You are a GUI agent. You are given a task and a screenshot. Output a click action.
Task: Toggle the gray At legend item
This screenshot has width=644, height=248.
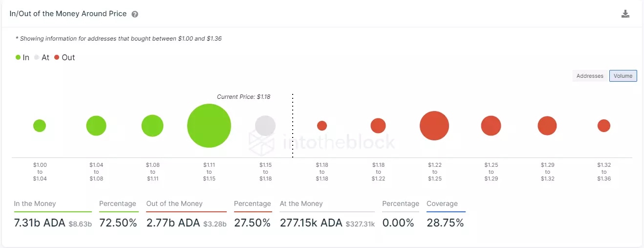click(42, 57)
